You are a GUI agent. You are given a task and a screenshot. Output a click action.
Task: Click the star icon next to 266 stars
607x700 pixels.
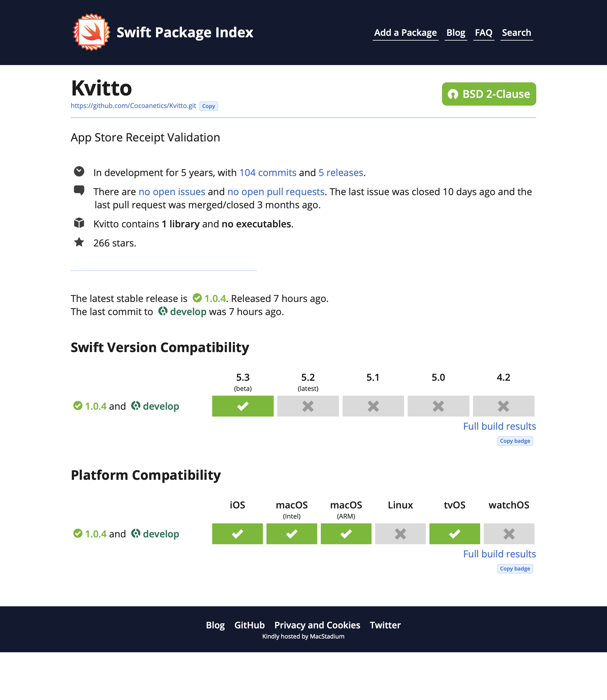(x=79, y=242)
